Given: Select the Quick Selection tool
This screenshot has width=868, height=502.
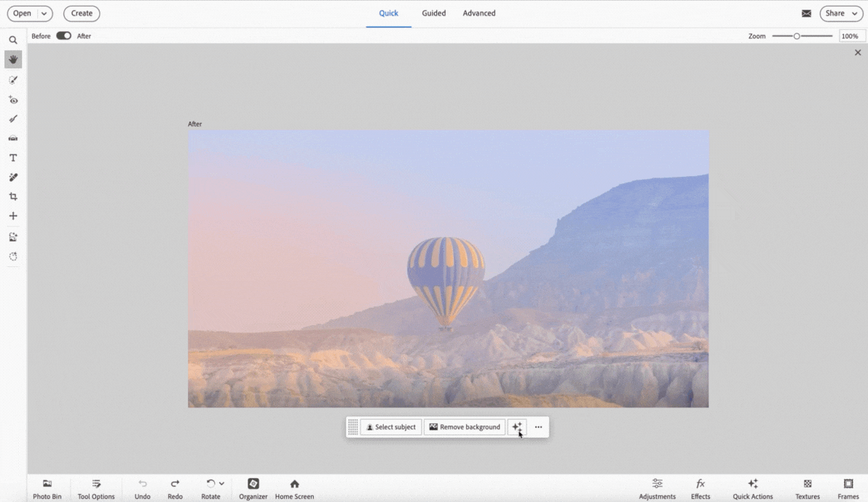Looking at the screenshot, I should coord(13,80).
